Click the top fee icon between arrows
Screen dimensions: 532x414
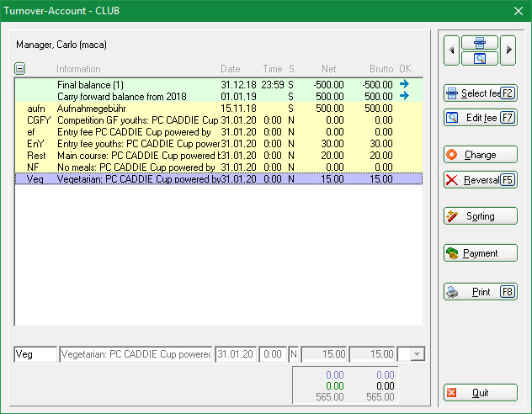[480, 43]
